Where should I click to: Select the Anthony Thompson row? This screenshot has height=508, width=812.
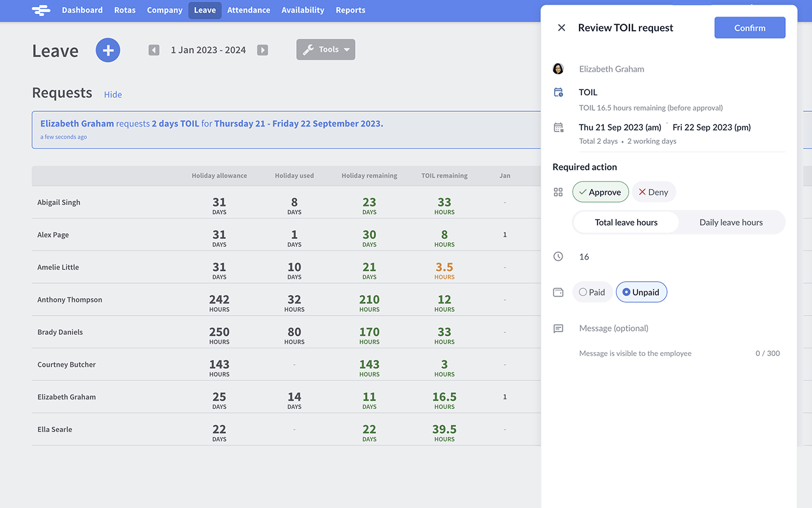click(287, 300)
